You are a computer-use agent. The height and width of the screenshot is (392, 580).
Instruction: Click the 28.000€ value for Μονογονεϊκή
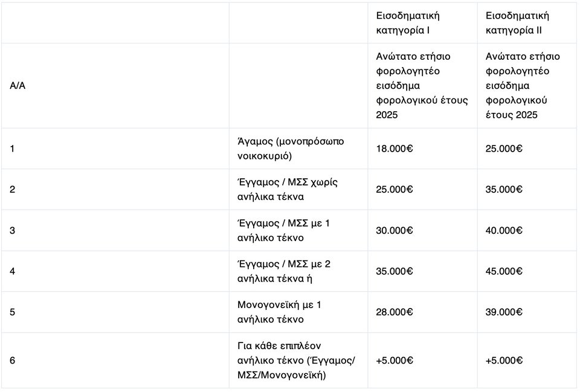pos(395,312)
